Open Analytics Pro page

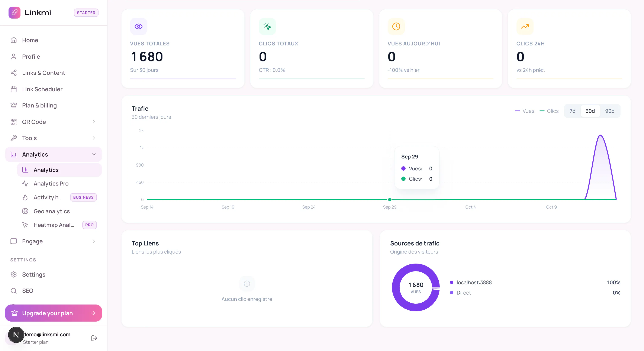(59, 184)
